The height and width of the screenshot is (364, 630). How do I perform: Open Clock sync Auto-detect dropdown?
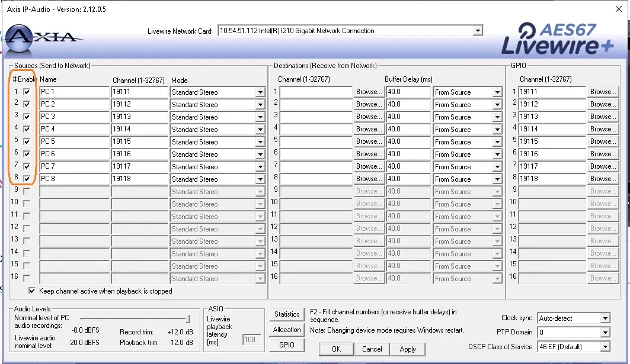(605, 318)
